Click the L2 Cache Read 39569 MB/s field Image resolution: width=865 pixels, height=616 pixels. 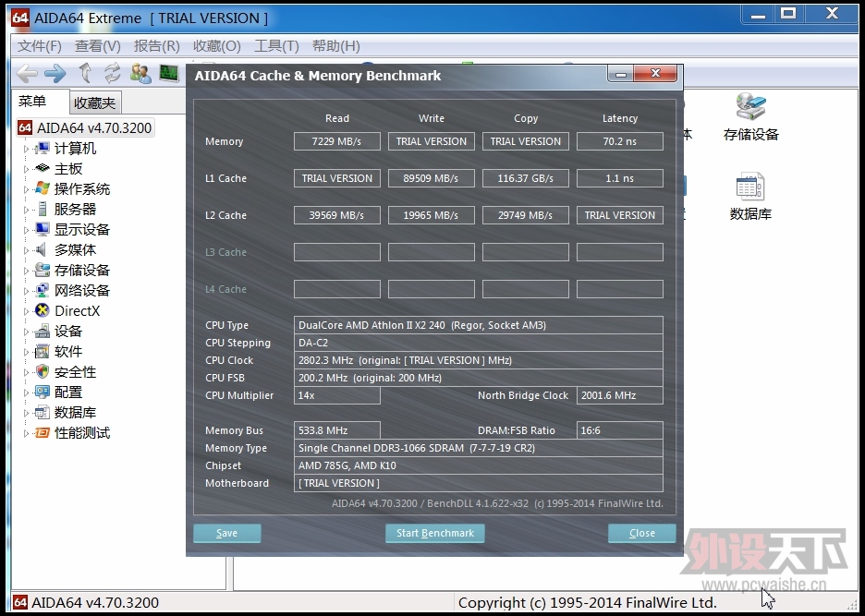pos(336,215)
